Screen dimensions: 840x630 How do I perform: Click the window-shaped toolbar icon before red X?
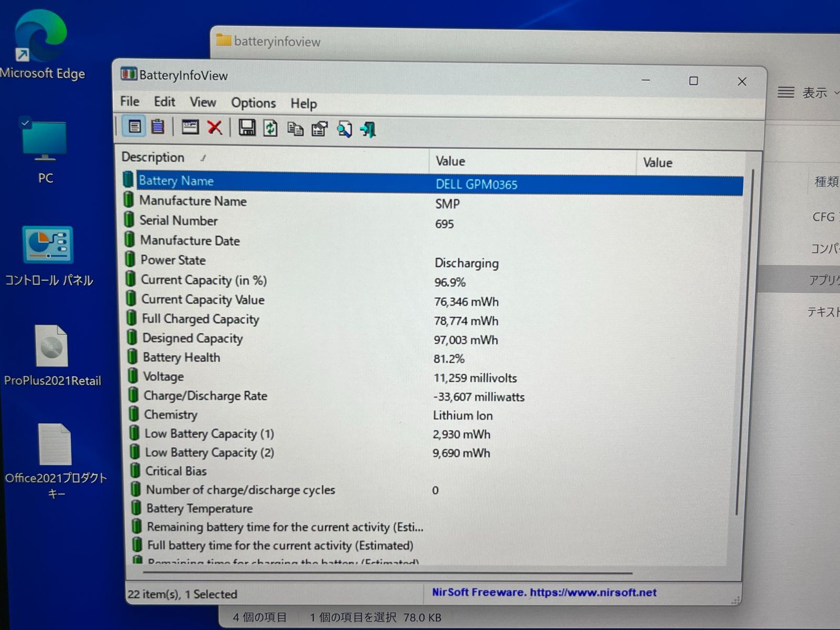(x=190, y=127)
